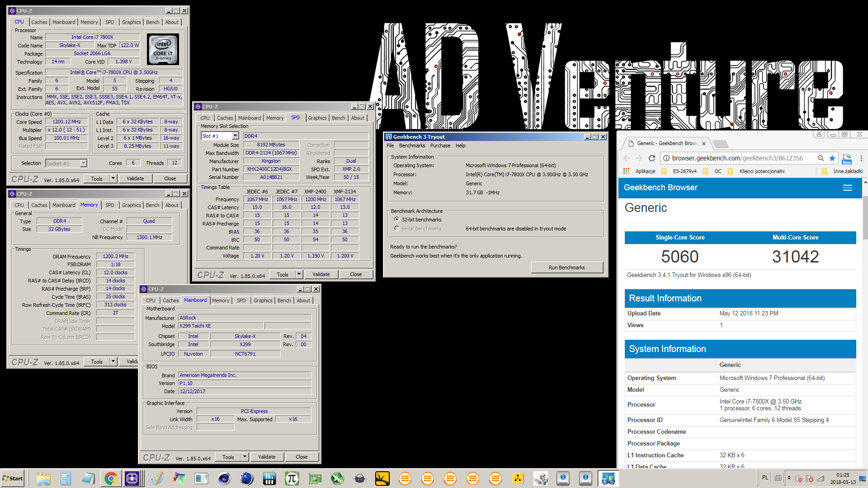The width and height of the screenshot is (868, 488).
Task: Open the yellow radiation taskbar icon
Action: pyautogui.click(x=518, y=479)
